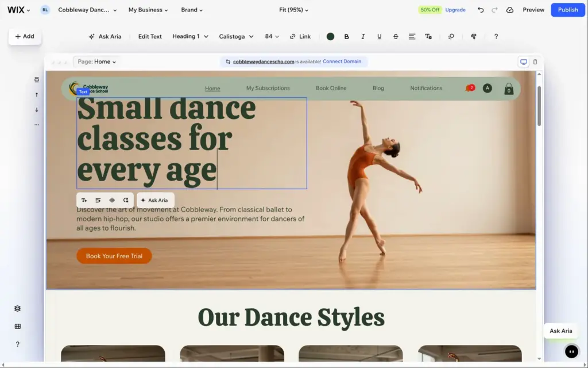Toggle underline formatting
Screen dimensions: 588x368
click(379, 36)
